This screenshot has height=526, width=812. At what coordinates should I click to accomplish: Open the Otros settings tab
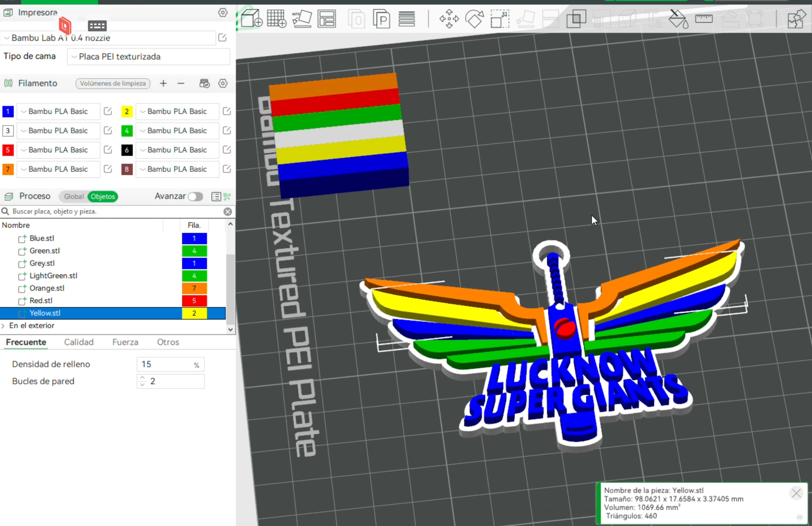click(x=168, y=342)
